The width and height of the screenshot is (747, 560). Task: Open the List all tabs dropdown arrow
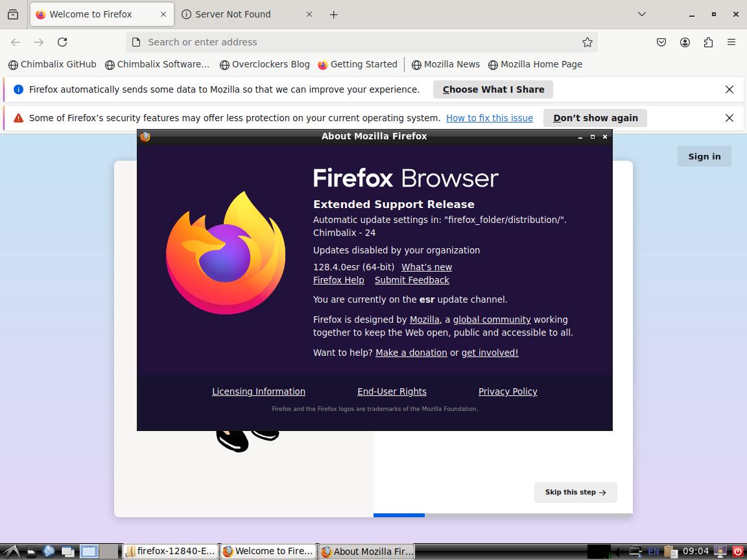coord(642,14)
